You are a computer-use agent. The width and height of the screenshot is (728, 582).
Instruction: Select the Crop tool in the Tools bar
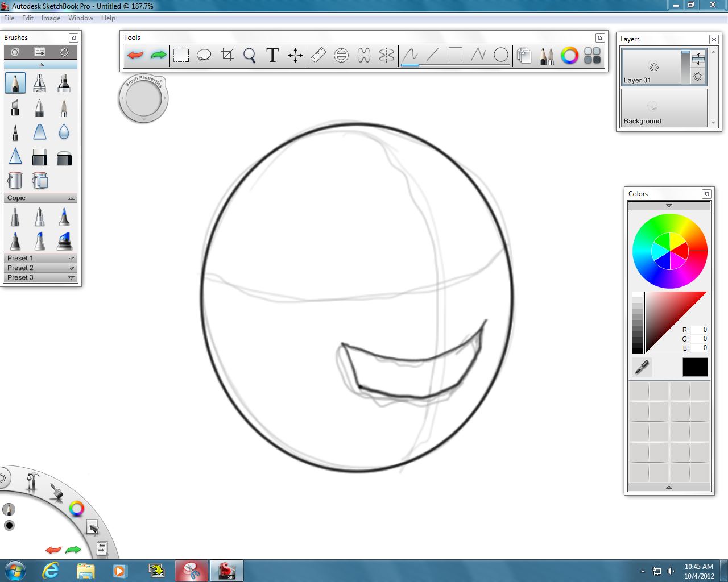point(227,55)
